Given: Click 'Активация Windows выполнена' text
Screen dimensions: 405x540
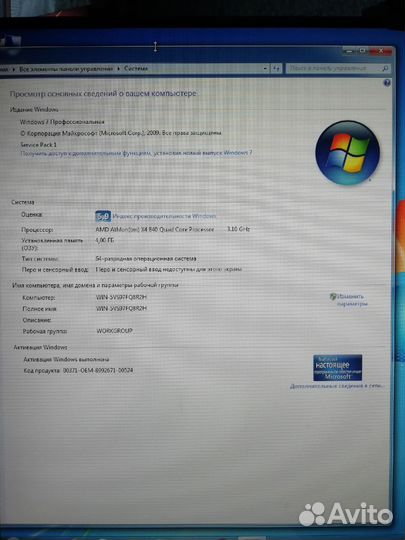Looking at the screenshot, I should coord(66,359).
